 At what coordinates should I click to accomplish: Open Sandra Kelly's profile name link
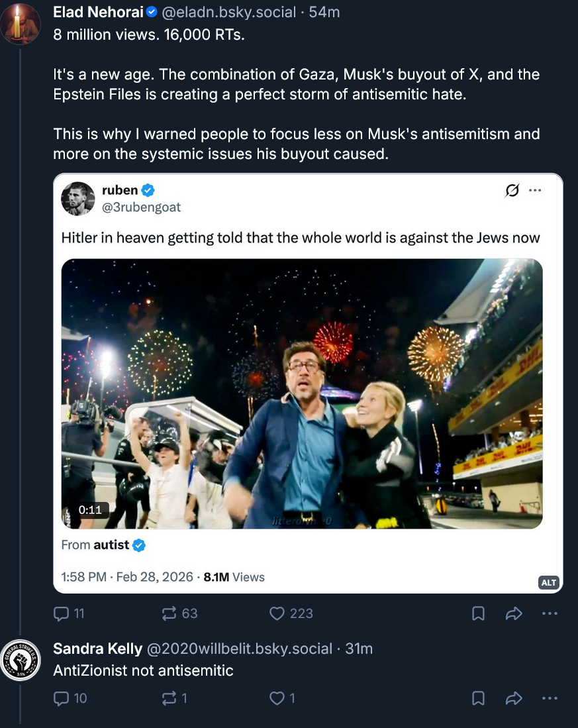point(97,649)
